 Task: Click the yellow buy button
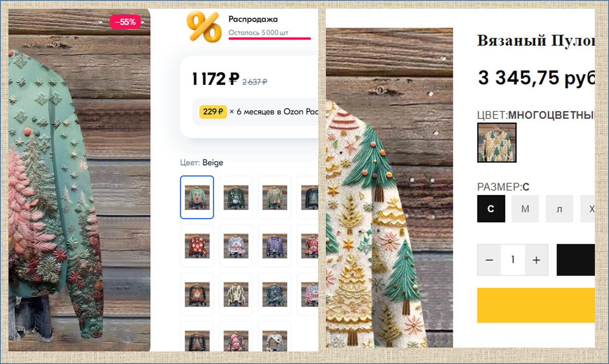click(536, 305)
